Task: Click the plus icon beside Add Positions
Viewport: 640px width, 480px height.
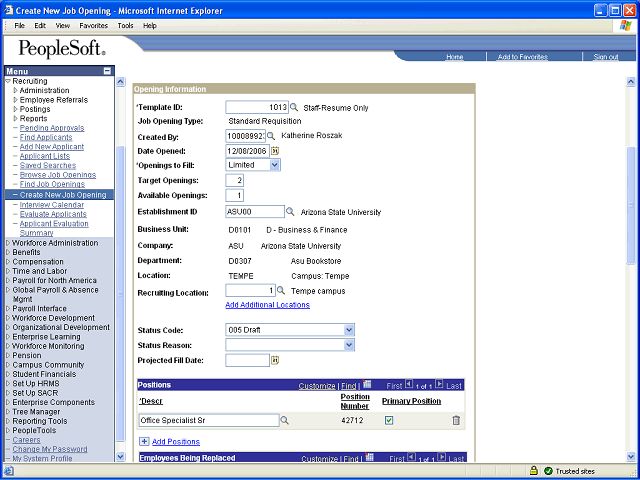Action: point(144,441)
